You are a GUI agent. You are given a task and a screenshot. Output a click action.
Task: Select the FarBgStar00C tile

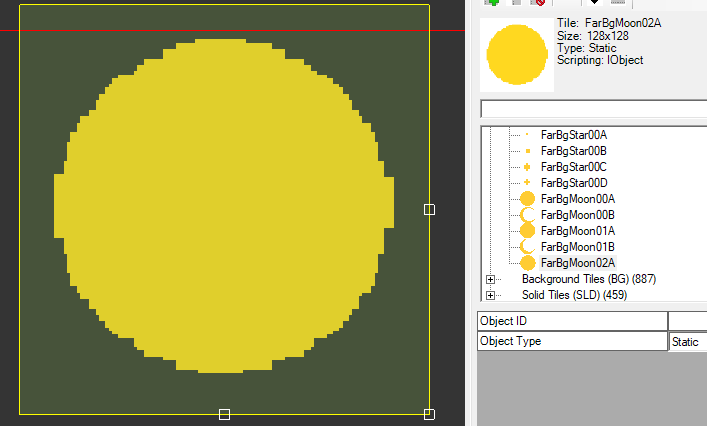pos(573,166)
